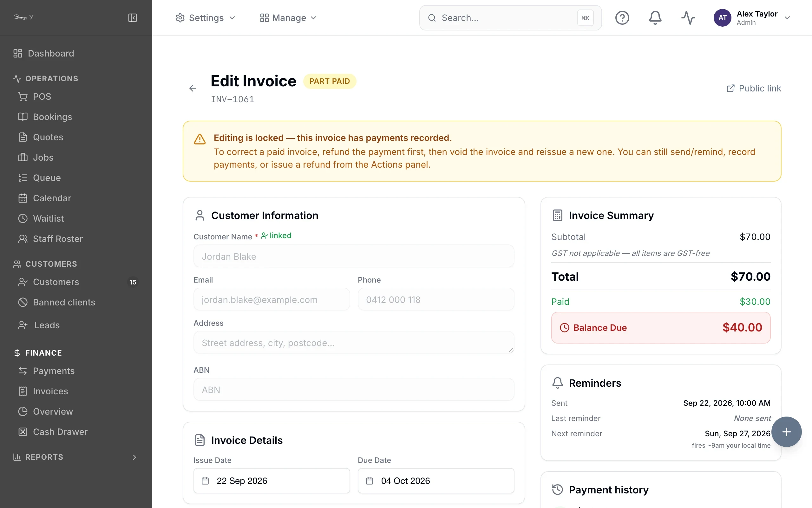The width and height of the screenshot is (812, 508).
Task: Open the activity pulse icon
Action: 688,18
